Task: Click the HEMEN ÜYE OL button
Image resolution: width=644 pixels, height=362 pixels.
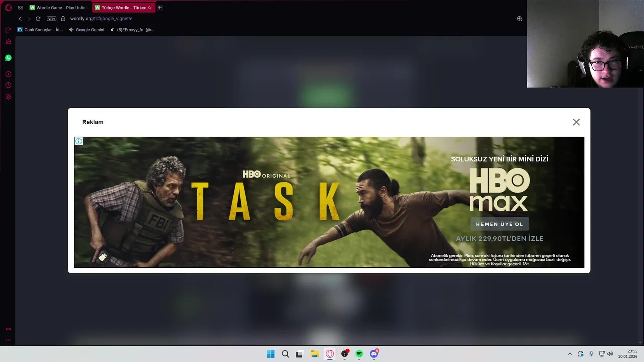Action: point(500,224)
